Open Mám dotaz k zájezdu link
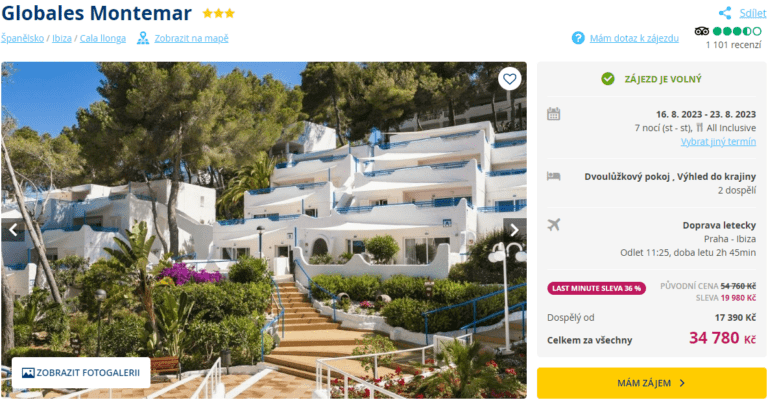 pyautogui.click(x=634, y=38)
